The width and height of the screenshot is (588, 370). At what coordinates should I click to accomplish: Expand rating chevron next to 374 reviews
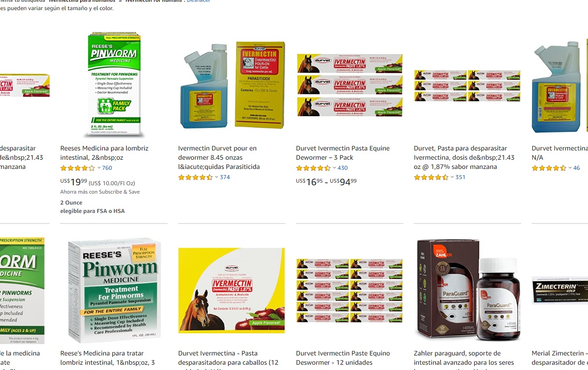(x=216, y=177)
